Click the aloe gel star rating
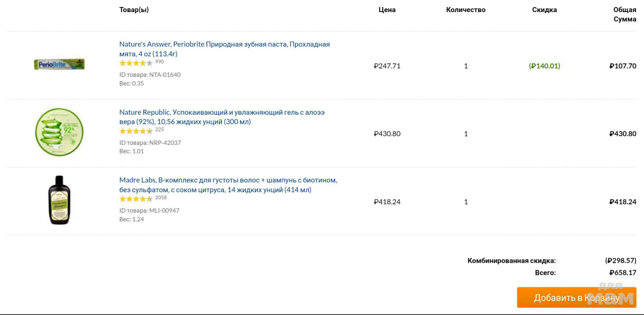The width and height of the screenshot is (644, 315). 136,131
